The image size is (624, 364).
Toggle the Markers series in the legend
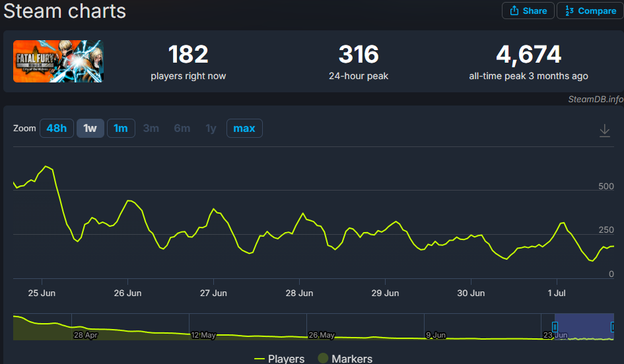coord(345,359)
